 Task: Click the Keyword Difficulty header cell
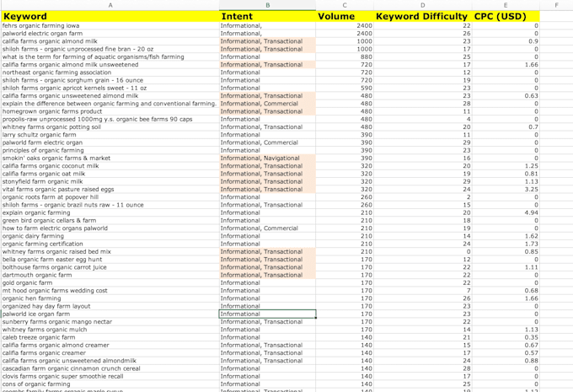pos(423,17)
